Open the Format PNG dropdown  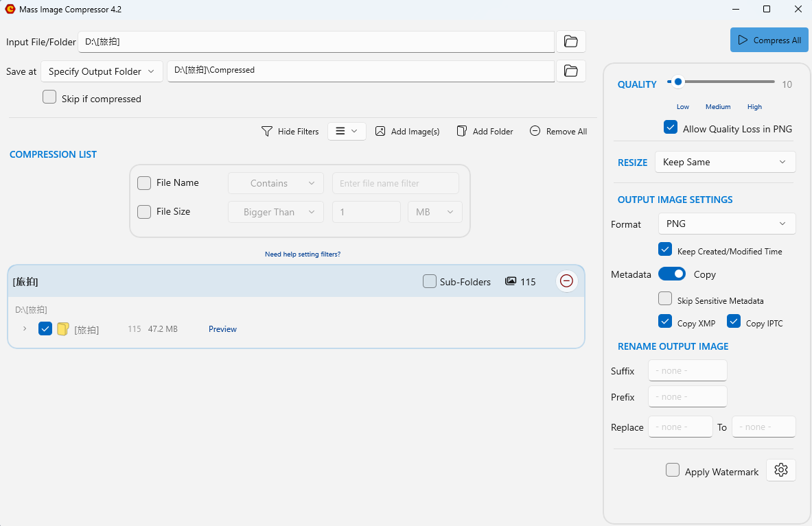tap(726, 224)
